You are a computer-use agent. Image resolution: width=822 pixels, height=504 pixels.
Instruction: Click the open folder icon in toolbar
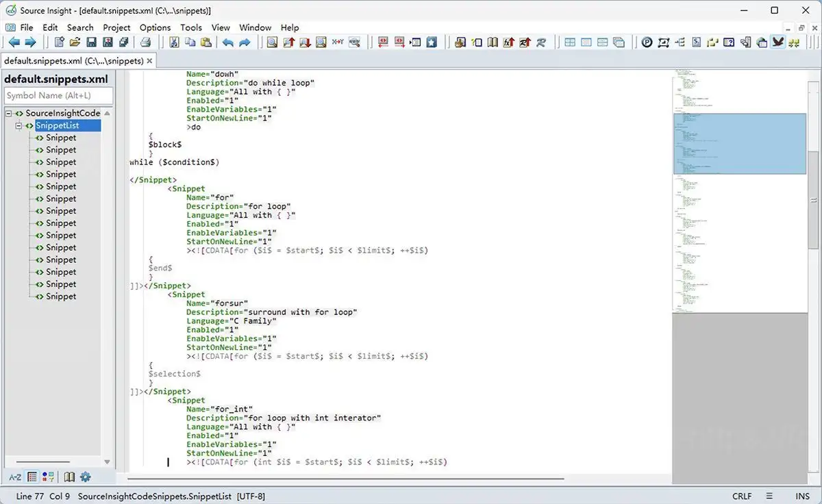pyautogui.click(x=75, y=42)
